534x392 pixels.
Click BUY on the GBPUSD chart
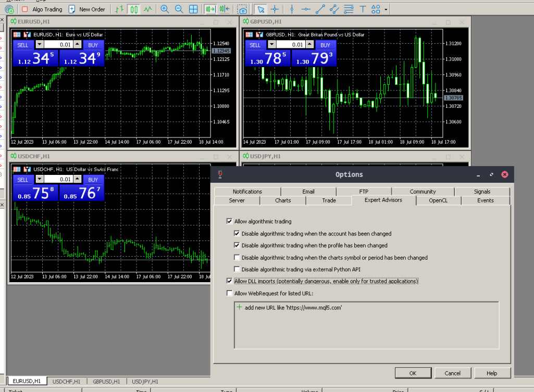point(325,45)
